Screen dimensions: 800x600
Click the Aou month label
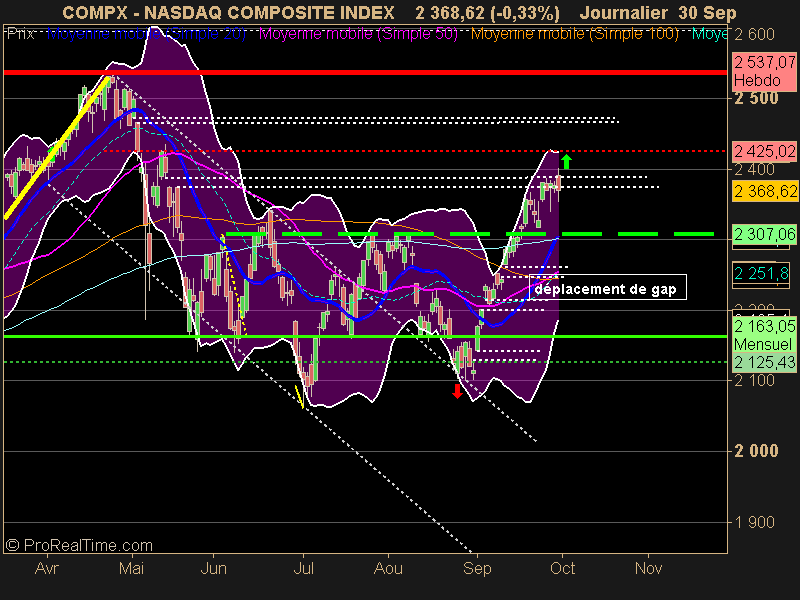pyautogui.click(x=388, y=568)
